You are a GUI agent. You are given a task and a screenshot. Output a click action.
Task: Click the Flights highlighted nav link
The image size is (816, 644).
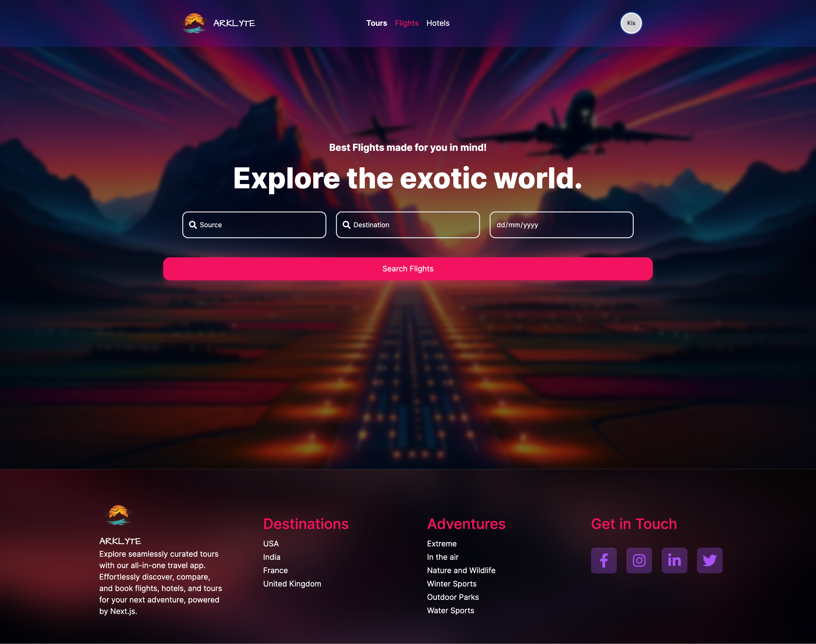click(407, 22)
